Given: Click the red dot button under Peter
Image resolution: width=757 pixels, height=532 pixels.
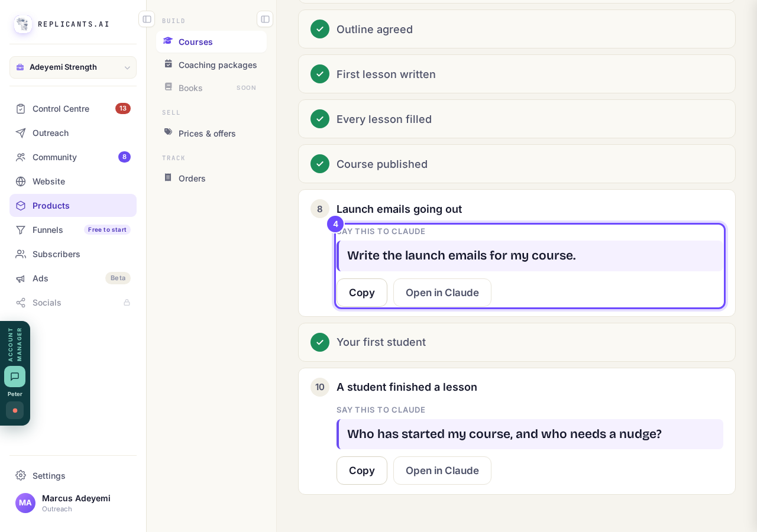Looking at the screenshot, I should point(15,410).
